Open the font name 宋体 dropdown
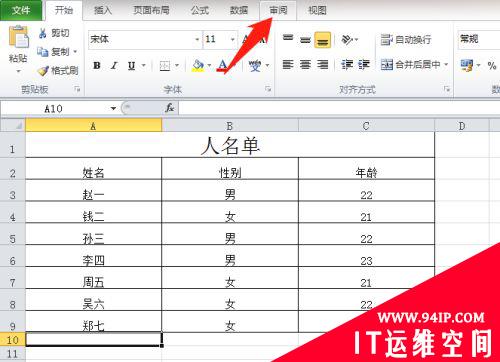 coord(197,40)
